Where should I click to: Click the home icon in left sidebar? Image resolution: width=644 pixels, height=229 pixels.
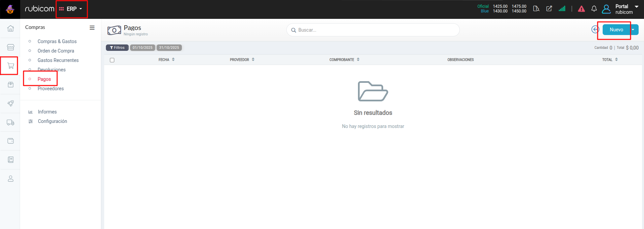(10, 28)
